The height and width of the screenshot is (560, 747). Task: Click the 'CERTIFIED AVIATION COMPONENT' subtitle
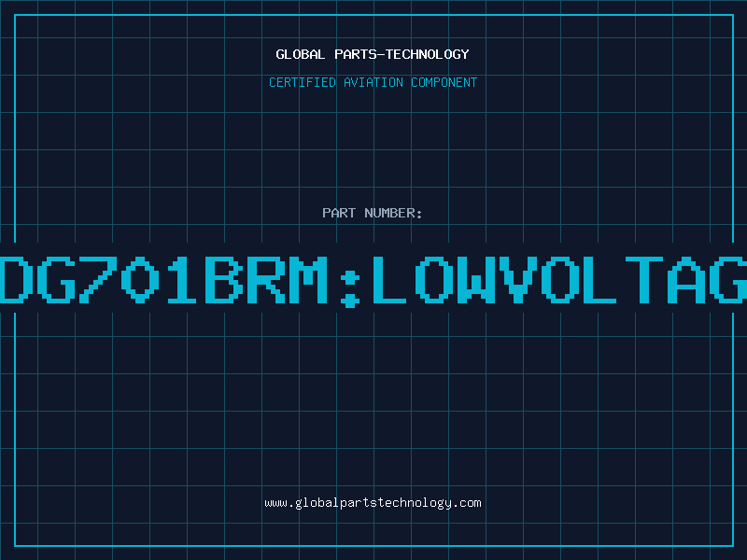(x=373, y=82)
